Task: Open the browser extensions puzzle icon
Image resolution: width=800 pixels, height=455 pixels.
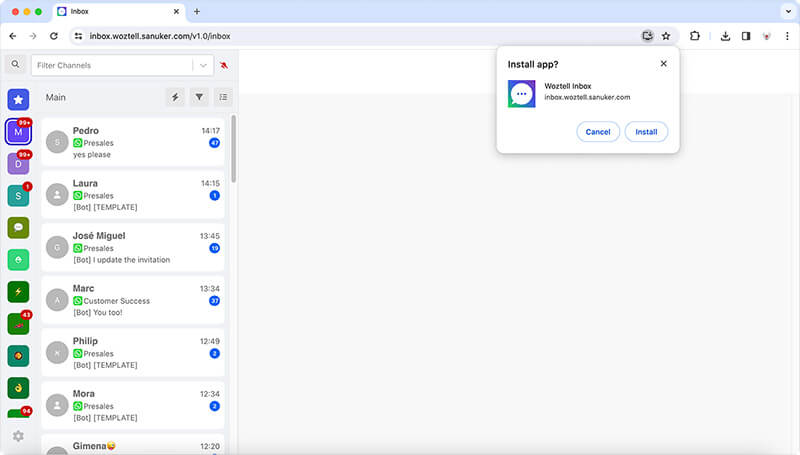Action: pyautogui.click(x=694, y=36)
